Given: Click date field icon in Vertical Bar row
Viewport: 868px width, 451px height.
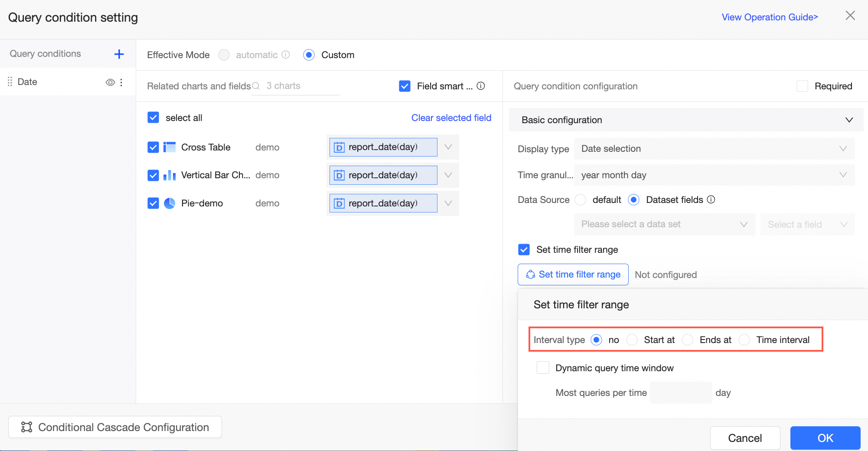Looking at the screenshot, I should click(339, 175).
